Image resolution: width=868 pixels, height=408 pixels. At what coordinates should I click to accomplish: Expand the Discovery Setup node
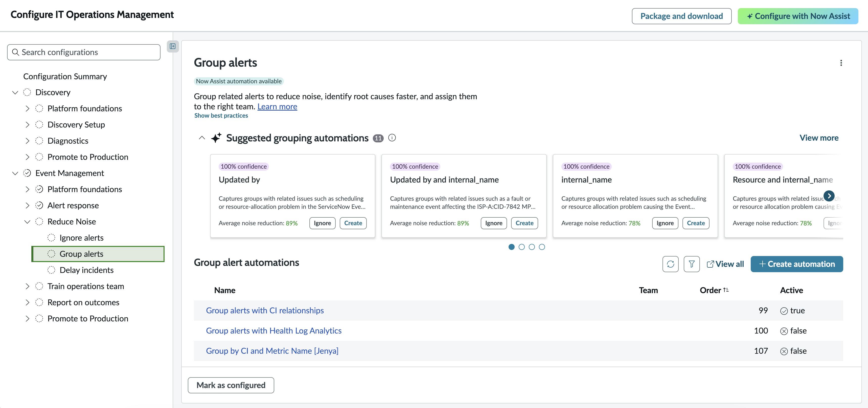point(27,124)
